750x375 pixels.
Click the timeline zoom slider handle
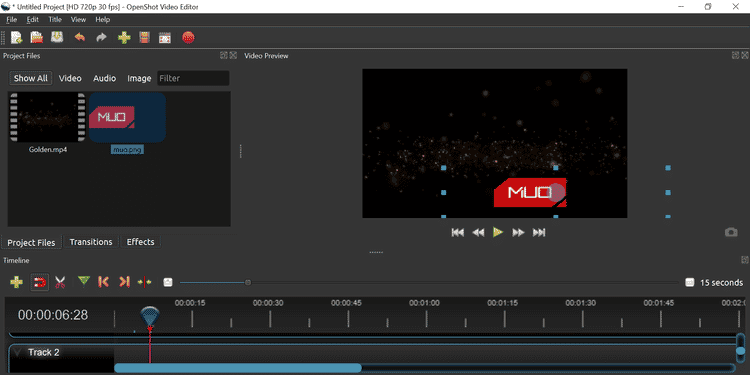click(x=248, y=282)
